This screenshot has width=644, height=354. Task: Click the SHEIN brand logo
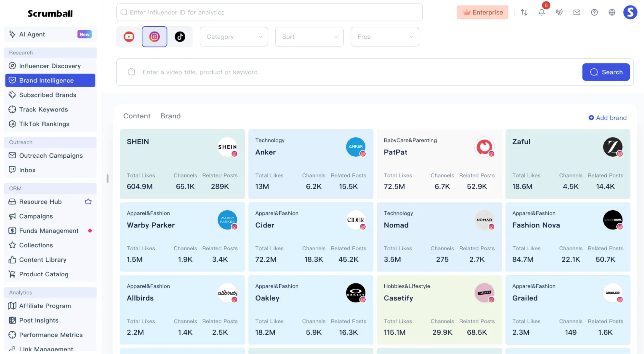pyautogui.click(x=227, y=147)
